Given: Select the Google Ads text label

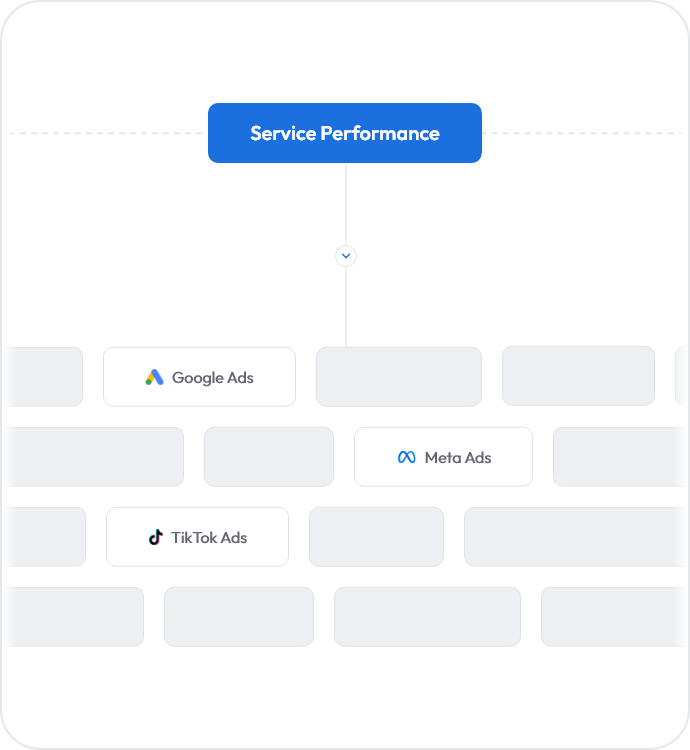Looking at the screenshot, I should coord(212,378).
